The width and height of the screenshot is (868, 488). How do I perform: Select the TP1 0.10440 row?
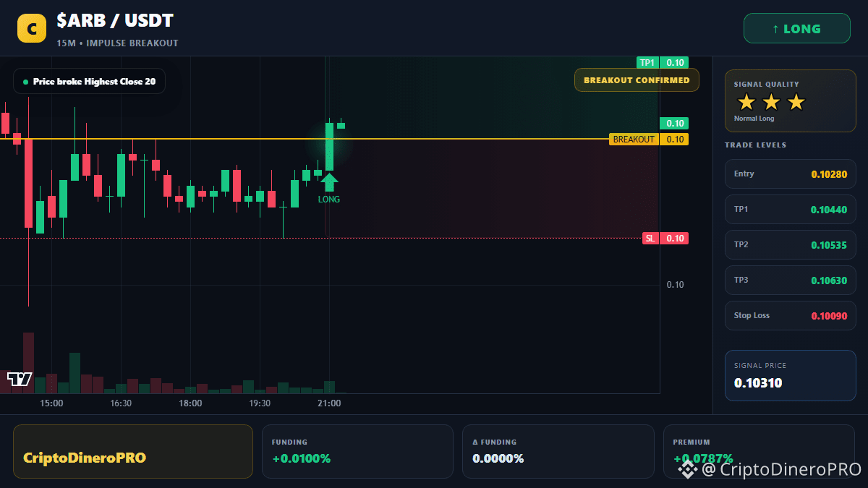(790, 209)
